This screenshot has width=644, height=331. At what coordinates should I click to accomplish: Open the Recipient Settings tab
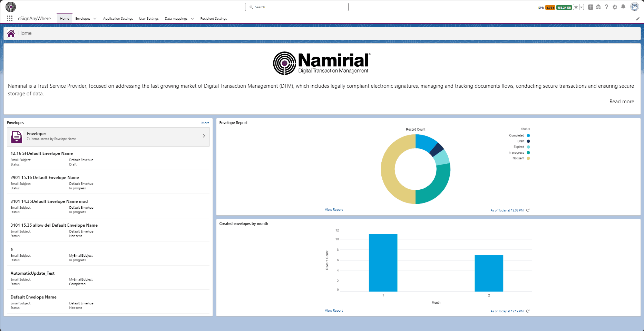point(214,19)
